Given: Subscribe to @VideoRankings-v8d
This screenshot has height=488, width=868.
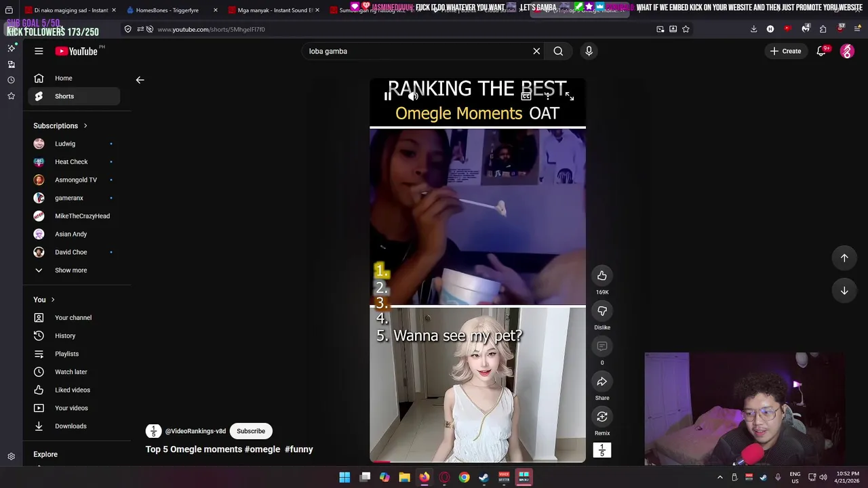Looking at the screenshot, I should pos(251,431).
